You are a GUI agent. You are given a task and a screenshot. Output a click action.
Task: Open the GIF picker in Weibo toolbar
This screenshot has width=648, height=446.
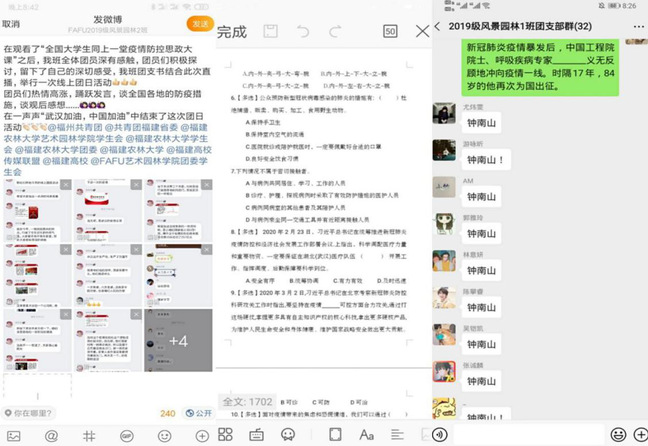tap(127, 436)
